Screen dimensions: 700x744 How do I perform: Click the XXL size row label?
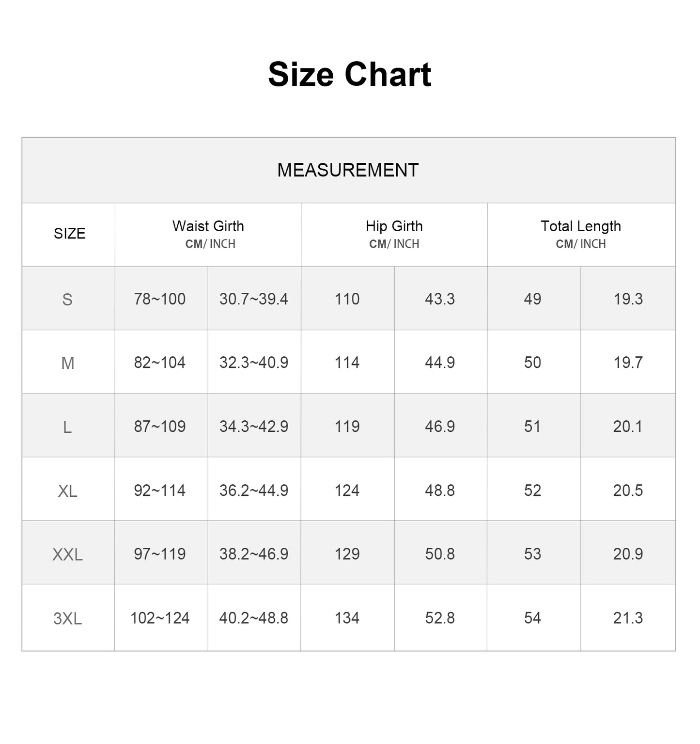(67, 554)
